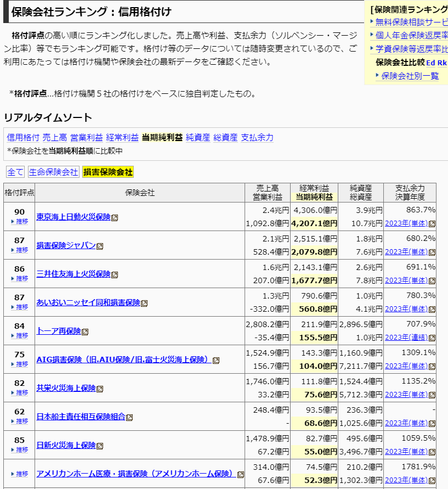Click the Ed link beside 保険会社比較
This screenshot has width=448, height=489.
point(430,63)
